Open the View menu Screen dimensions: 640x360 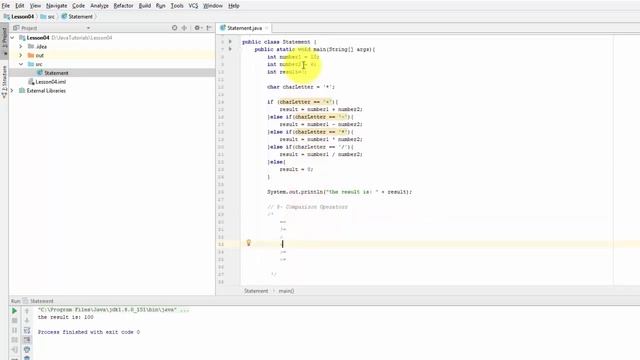(36, 6)
